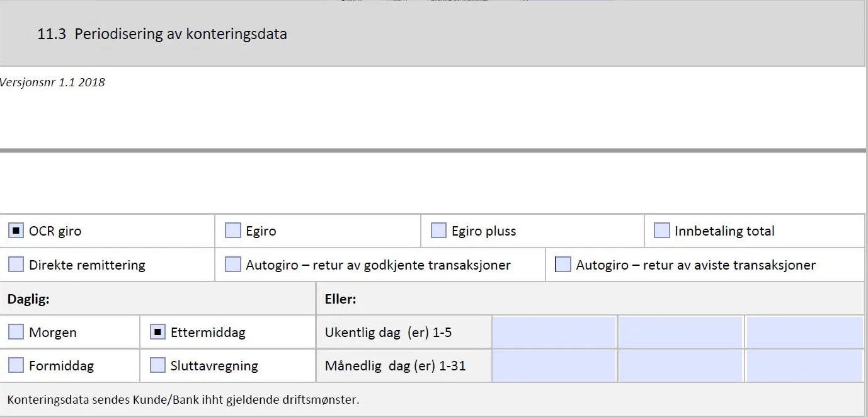Enable the OCR giro checkbox
The width and height of the screenshot is (868, 417).
coord(16,231)
